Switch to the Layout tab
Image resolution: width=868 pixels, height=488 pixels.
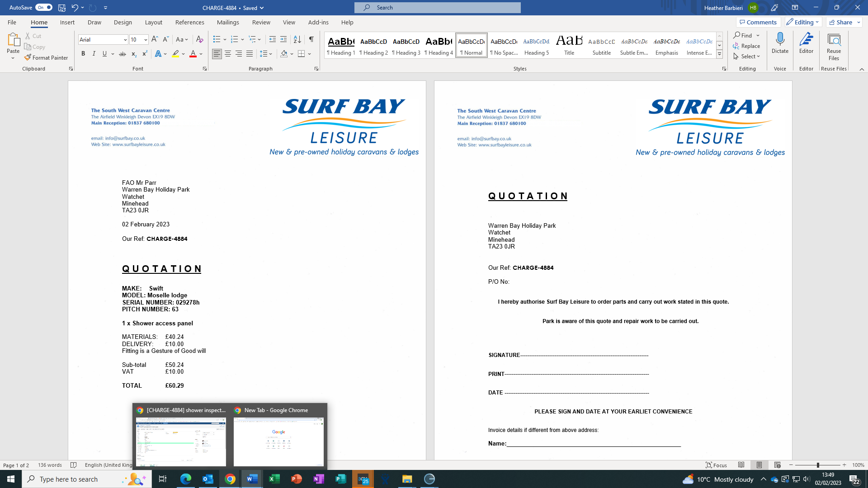click(153, 22)
